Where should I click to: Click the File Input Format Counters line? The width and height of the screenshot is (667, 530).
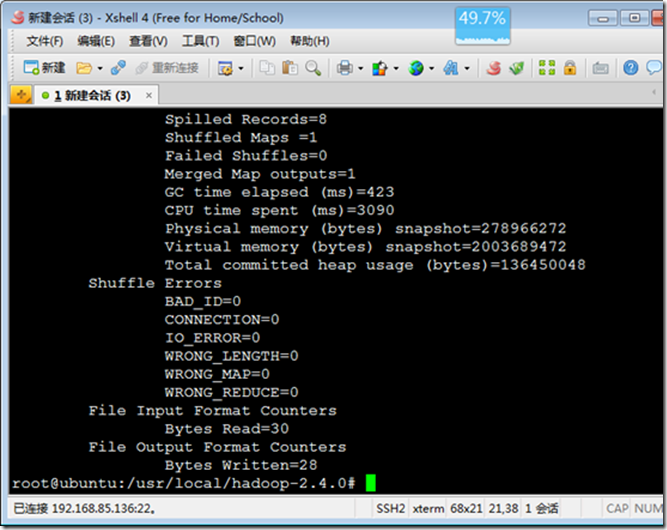[212, 410]
